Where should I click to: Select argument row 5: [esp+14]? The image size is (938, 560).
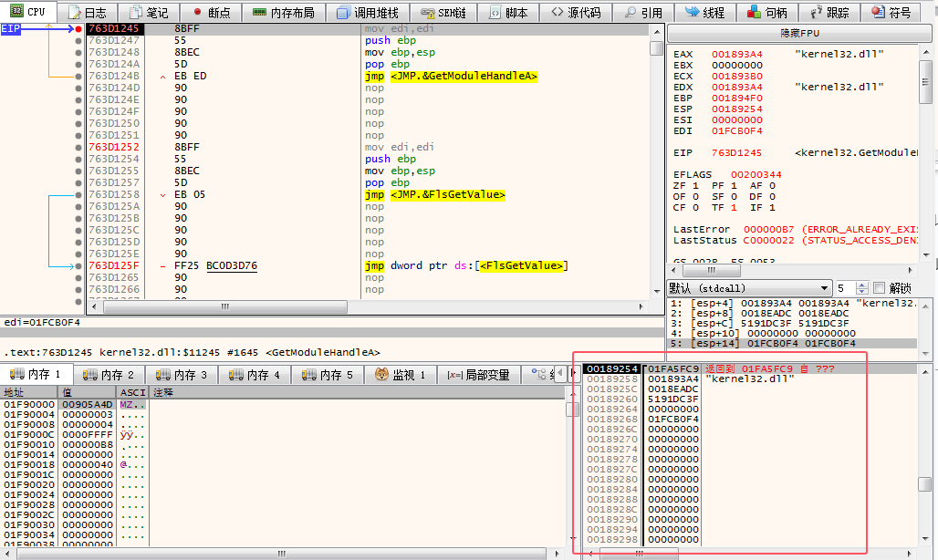click(x=793, y=344)
